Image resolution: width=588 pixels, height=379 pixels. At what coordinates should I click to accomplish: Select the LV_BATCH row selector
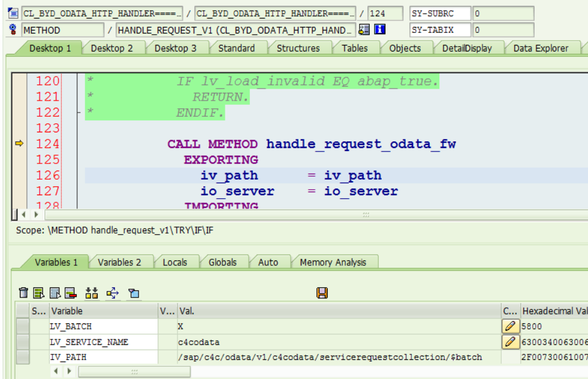point(23,326)
